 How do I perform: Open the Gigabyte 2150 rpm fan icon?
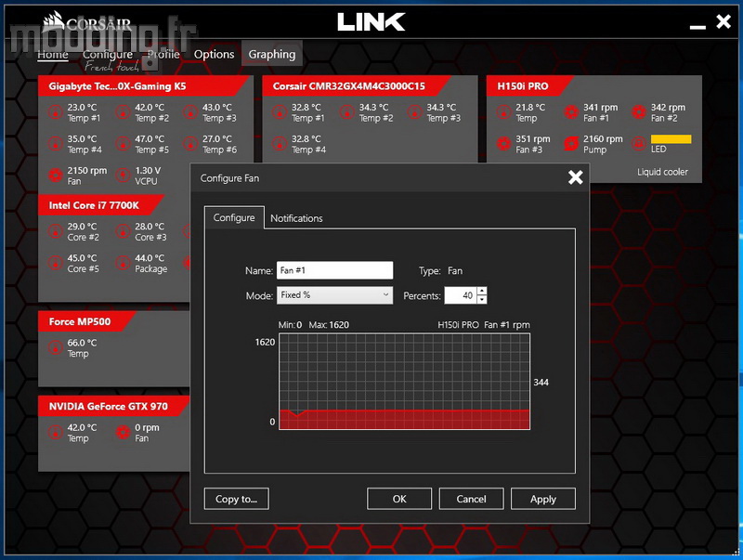click(x=56, y=176)
